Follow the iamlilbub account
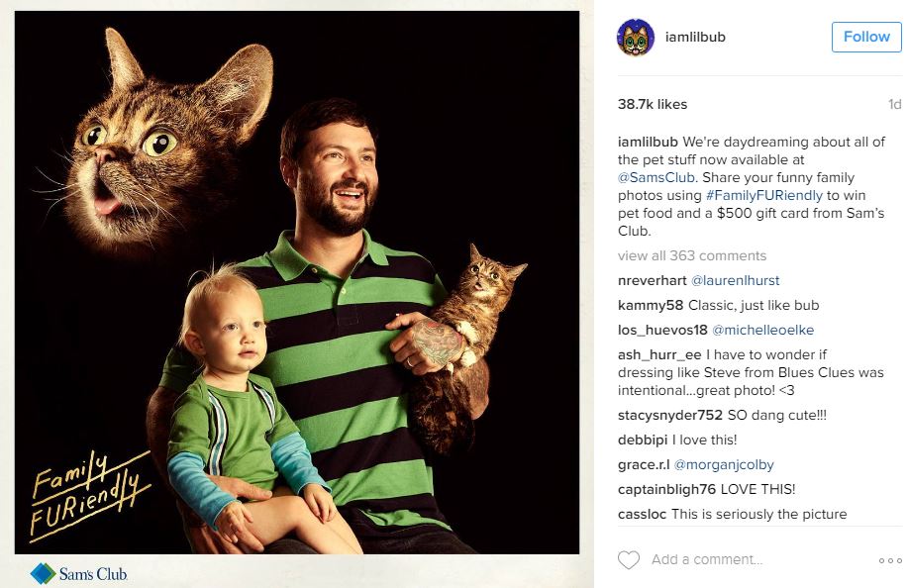Screen dimensions: 907x588 click(x=866, y=37)
